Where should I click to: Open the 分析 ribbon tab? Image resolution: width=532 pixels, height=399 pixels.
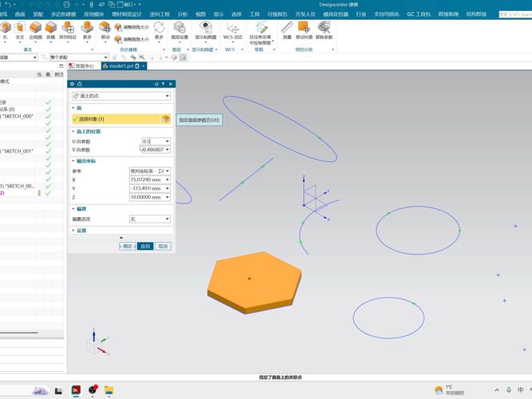183,14
